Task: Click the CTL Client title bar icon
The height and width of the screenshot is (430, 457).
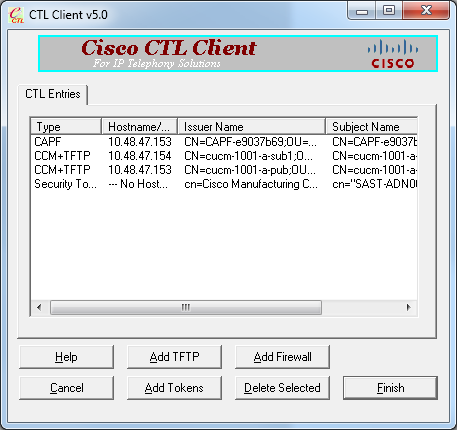Action: click(16, 15)
